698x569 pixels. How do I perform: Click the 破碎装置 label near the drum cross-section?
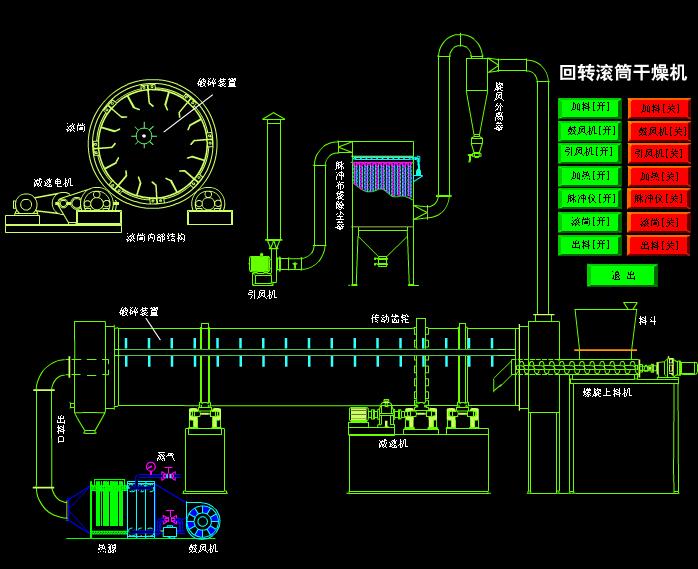(217, 82)
